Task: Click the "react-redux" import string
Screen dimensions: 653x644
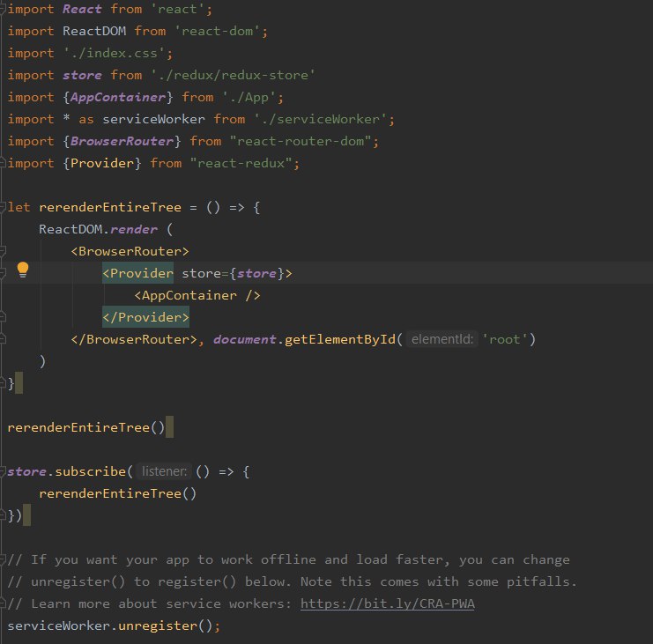Action: (241, 163)
